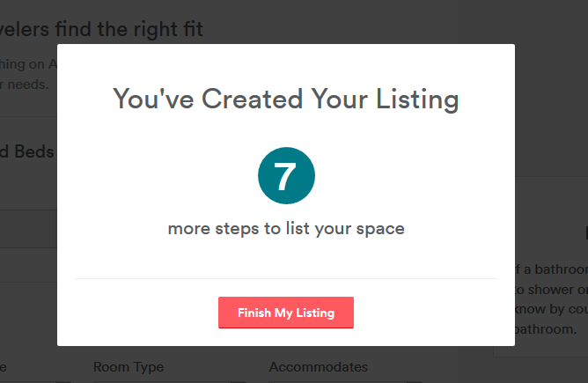
Task: Click the "more steps to list your space" text
Action: pyautogui.click(x=286, y=229)
